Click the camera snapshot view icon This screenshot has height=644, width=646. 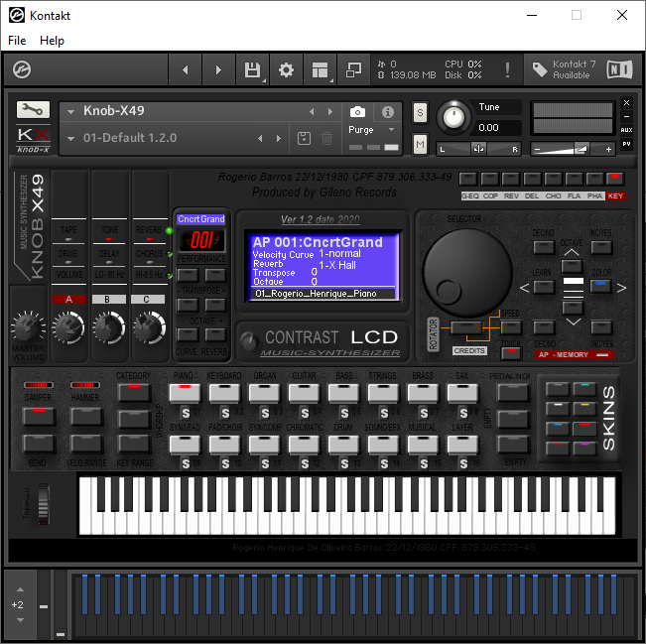[357, 112]
